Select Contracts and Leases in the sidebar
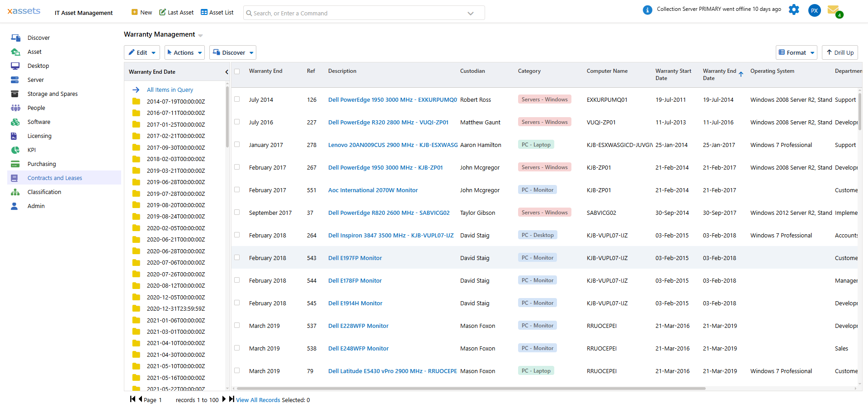This screenshot has height=412, width=868. [55, 177]
